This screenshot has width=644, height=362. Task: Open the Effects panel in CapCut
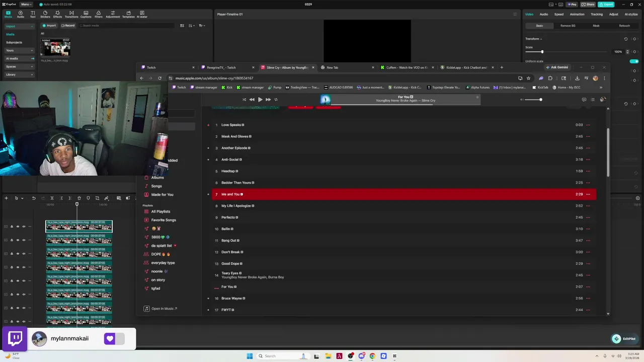(58, 15)
